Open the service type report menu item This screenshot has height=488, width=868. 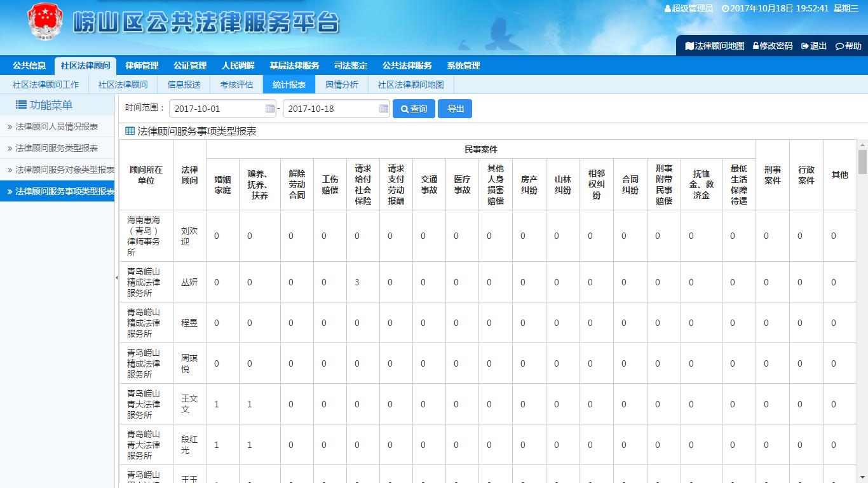pos(57,148)
